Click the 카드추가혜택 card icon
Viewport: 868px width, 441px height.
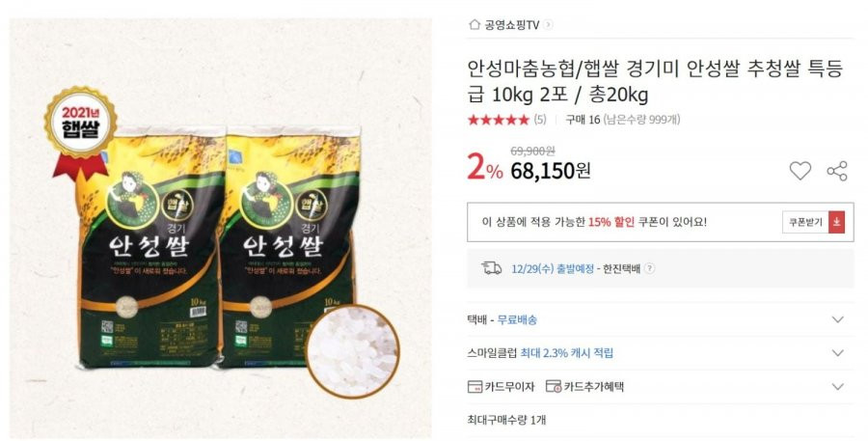[x=554, y=387]
